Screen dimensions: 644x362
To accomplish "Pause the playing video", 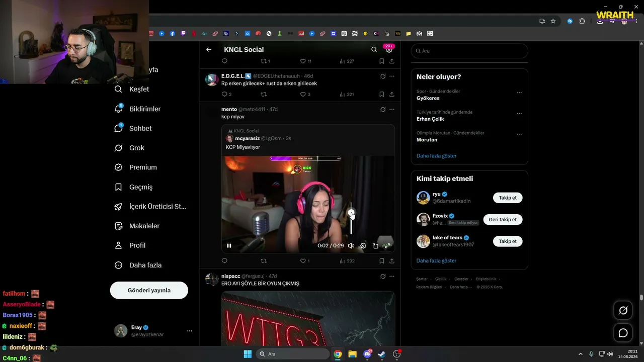I will click(229, 246).
